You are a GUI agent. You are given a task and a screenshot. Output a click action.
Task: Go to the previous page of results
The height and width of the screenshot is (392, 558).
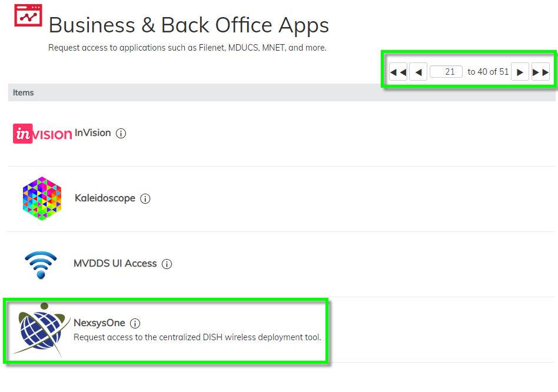(418, 72)
